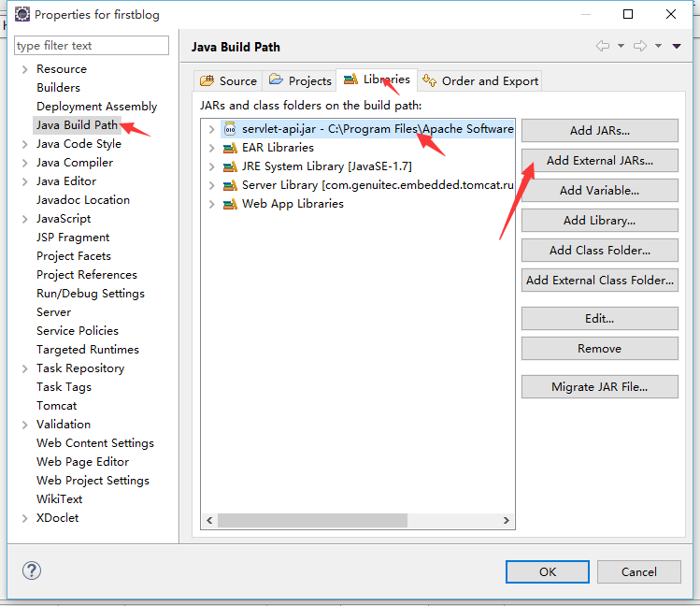
Task: Open the forward history dropdown arrow
Action: (x=659, y=46)
